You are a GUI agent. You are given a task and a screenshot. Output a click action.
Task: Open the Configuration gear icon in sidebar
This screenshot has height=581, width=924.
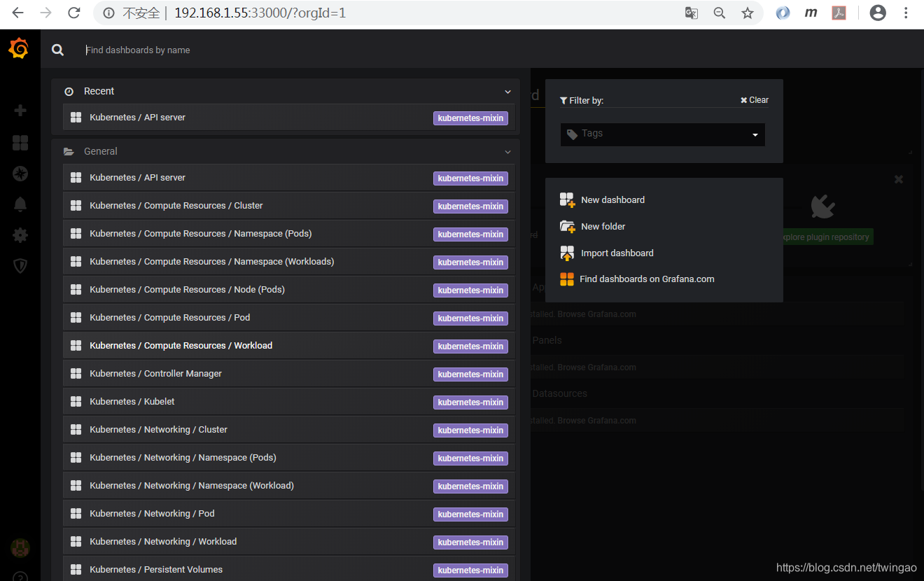(x=20, y=235)
